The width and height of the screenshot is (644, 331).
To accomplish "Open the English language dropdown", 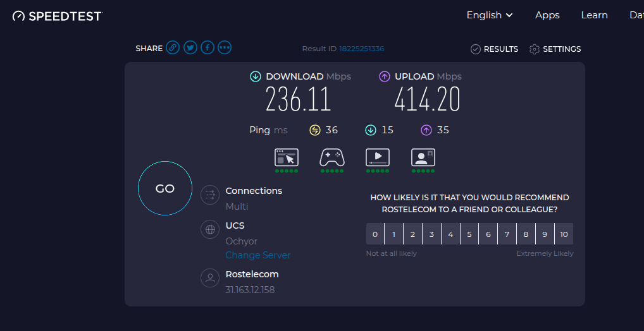I will click(x=490, y=15).
